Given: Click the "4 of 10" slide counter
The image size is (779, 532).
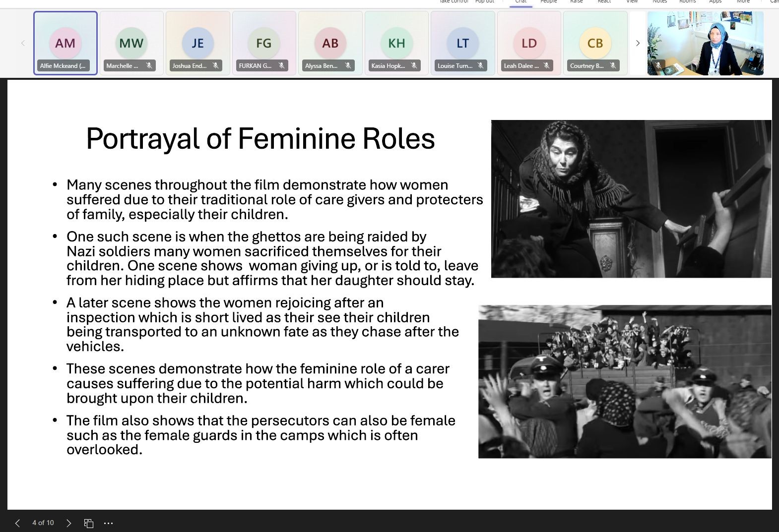Looking at the screenshot, I should [43, 523].
